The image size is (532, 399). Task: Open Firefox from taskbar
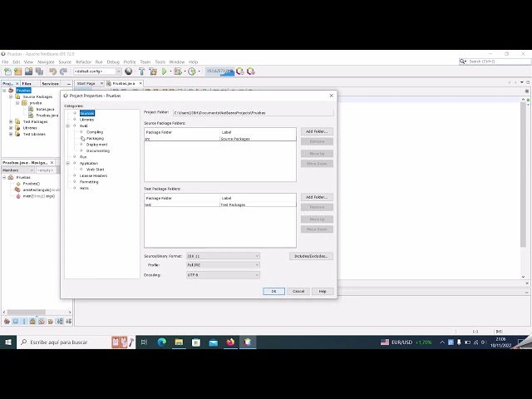(x=230, y=342)
